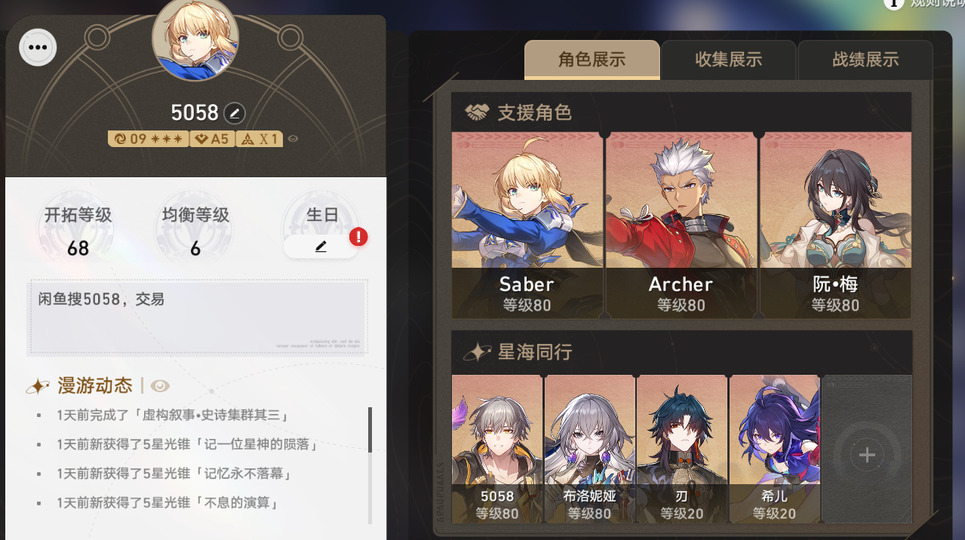Viewport: 965px width, 540px height.
Task: Click the Saber profile avatar picture
Action: tap(196, 39)
